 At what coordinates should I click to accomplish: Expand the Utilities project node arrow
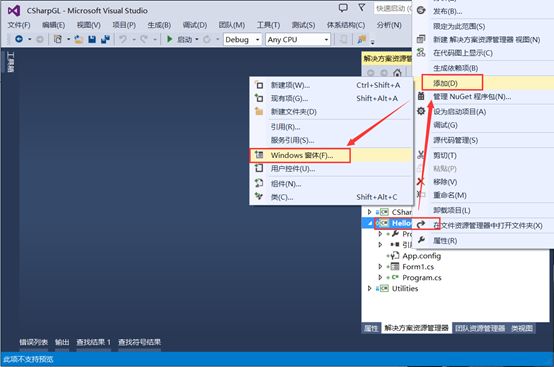tap(369, 288)
